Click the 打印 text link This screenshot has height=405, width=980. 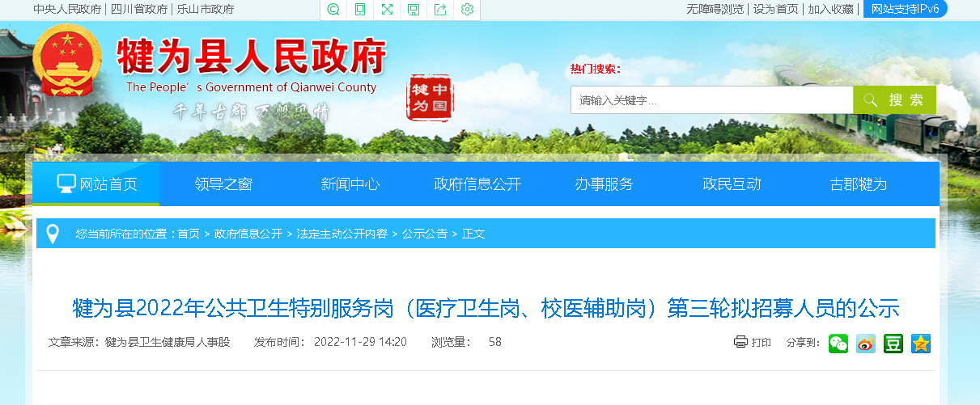[762, 342]
